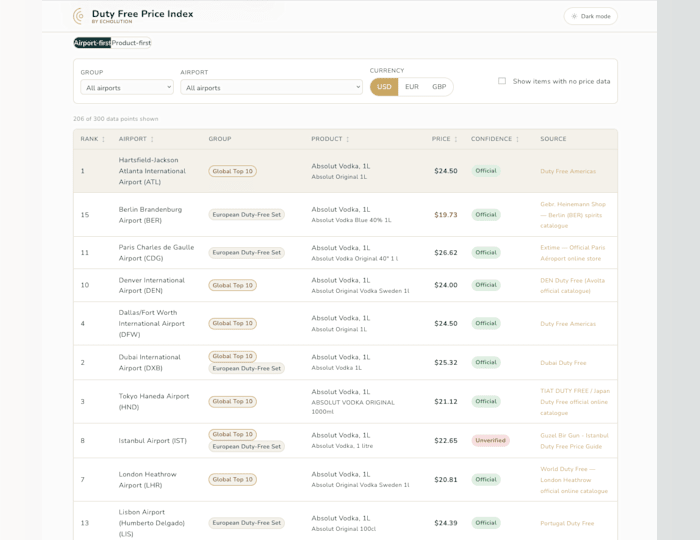
Task: Click Global Top 10 tag in Dubai row
Action: point(233,356)
